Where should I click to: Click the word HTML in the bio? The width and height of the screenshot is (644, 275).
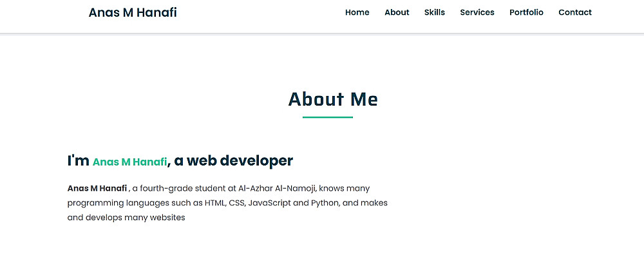coord(216,203)
